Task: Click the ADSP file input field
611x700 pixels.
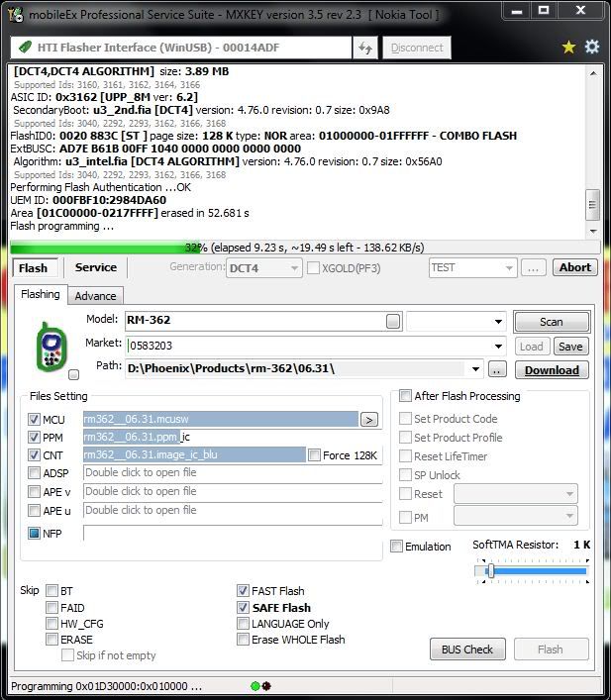Action: coord(233,473)
